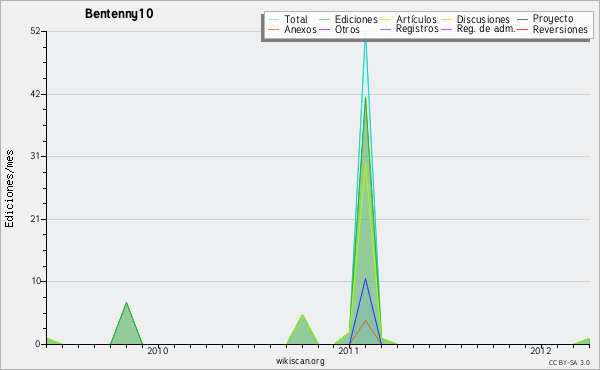Click the 31 y-axis value
This screenshot has height=370, width=600.
tap(36, 156)
